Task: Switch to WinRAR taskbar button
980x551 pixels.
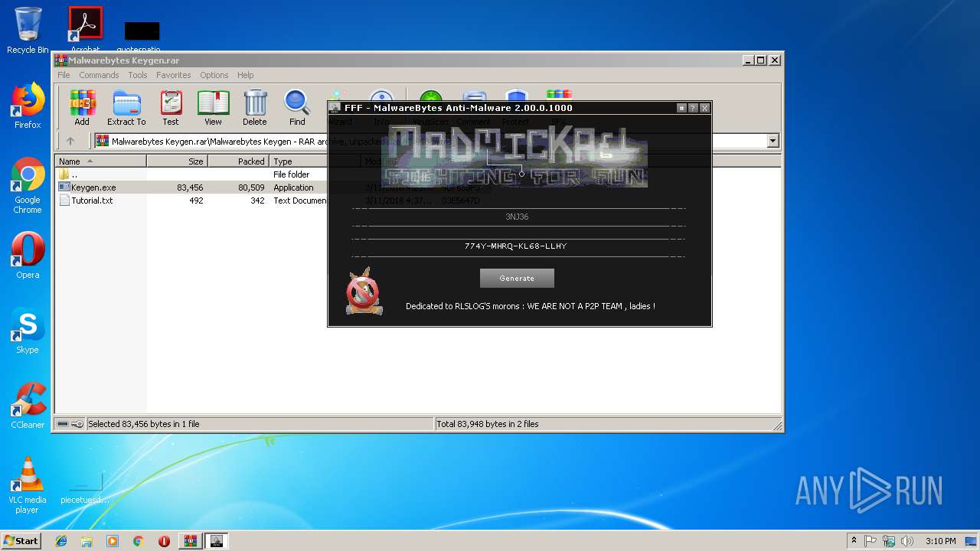Action: (x=190, y=541)
